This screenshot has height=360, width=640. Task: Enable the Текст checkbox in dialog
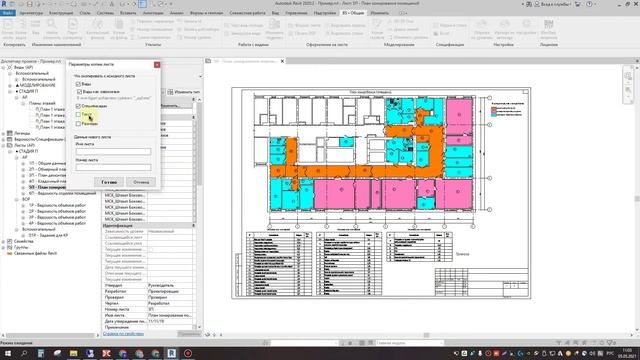pos(78,115)
